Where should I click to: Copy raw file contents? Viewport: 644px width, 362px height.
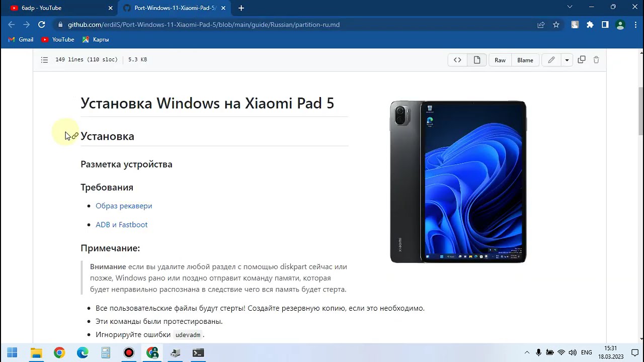[x=582, y=59]
